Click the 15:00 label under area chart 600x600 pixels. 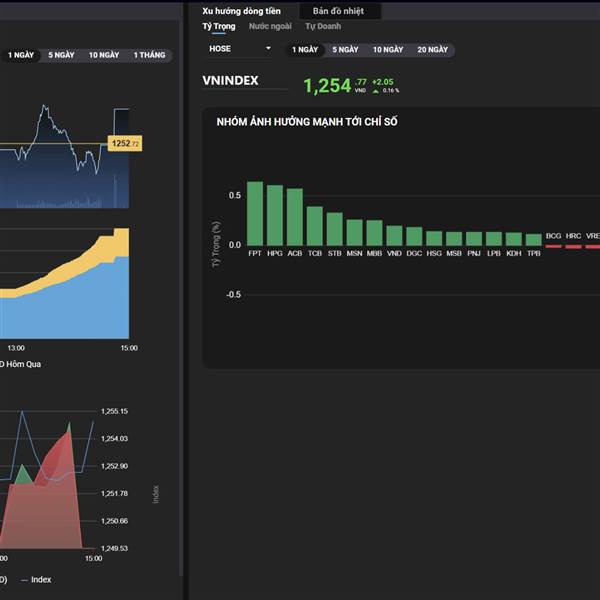[x=129, y=348]
